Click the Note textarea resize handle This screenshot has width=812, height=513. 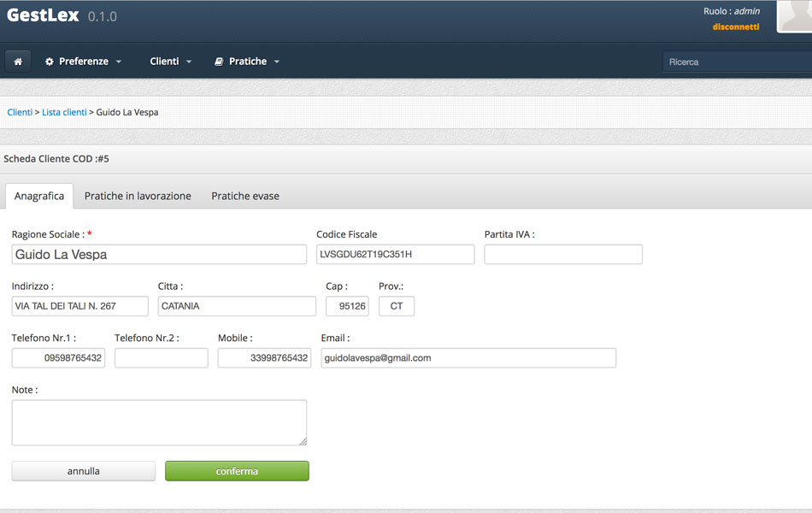coord(303,441)
